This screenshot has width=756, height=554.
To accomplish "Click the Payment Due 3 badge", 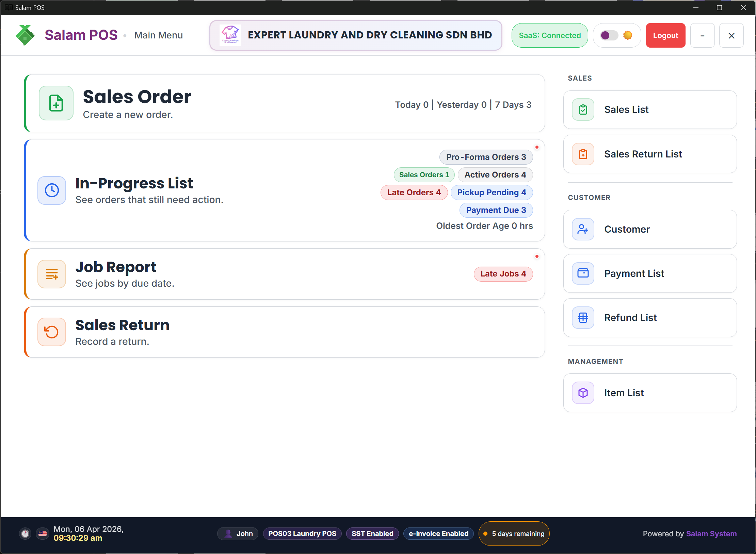I will [496, 210].
